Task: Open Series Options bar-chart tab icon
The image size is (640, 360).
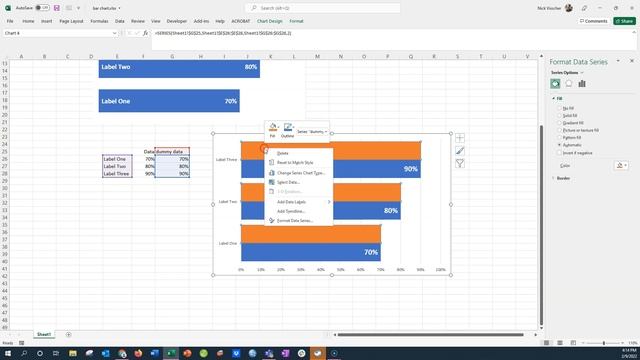Action: (582, 84)
